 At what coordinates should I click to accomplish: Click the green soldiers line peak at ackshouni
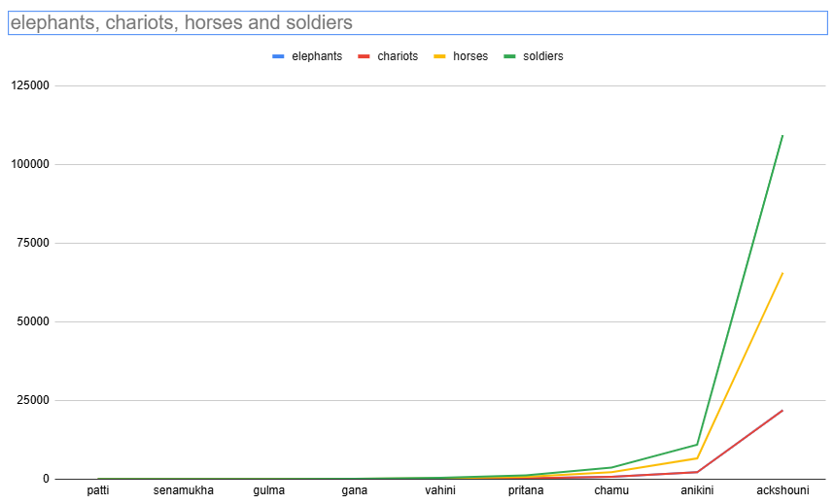pyautogui.click(x=782, y=136)
